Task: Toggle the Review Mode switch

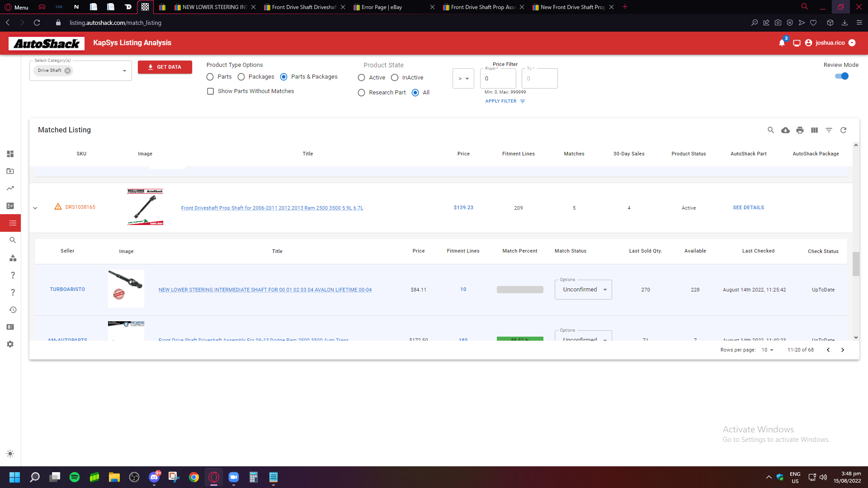Action: pyautogui.click(x=842, y=76)
